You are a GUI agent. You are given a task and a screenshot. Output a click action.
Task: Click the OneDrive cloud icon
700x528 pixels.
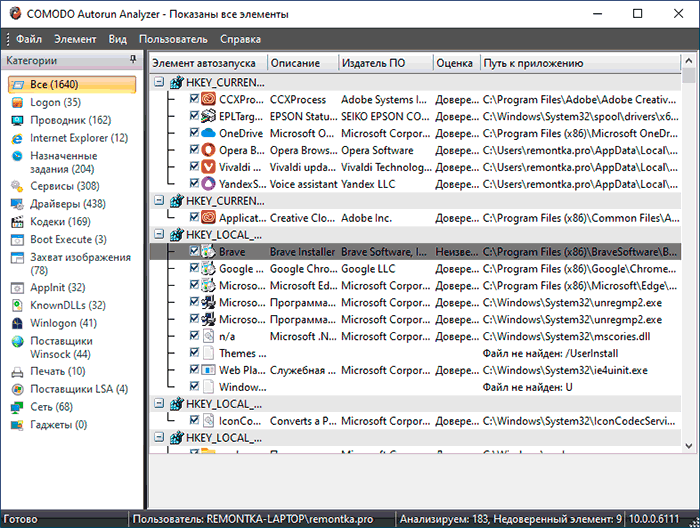point(208,133)
